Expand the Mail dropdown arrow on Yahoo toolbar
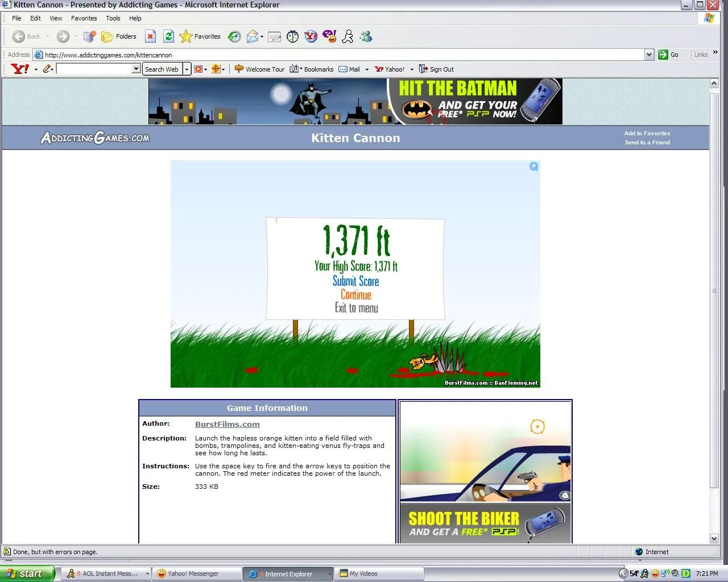 pyautogui.click(x=367, y=69)
